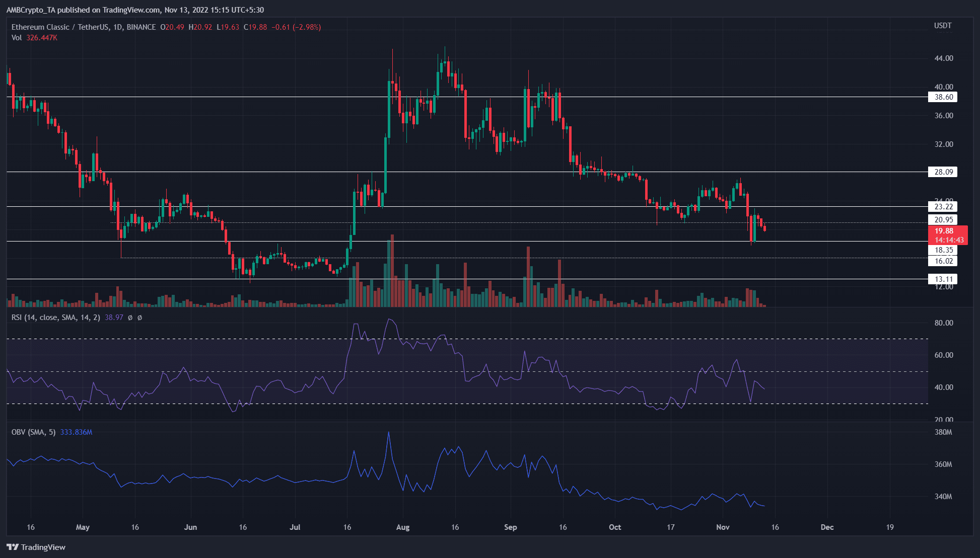Open the RSI (14, close, SMA, 14, 2) legend
Image resolution: width=980 pixels, height=558 pixels.
coord(55,317)
